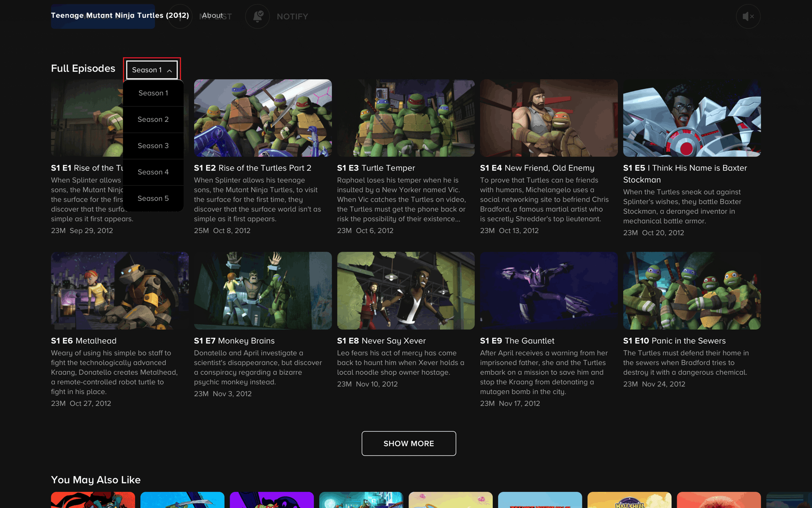Click the S1 E2 Rise of the Turtles Part 2 title
This screenshot has width=812, height=508.
click(252, 168)
